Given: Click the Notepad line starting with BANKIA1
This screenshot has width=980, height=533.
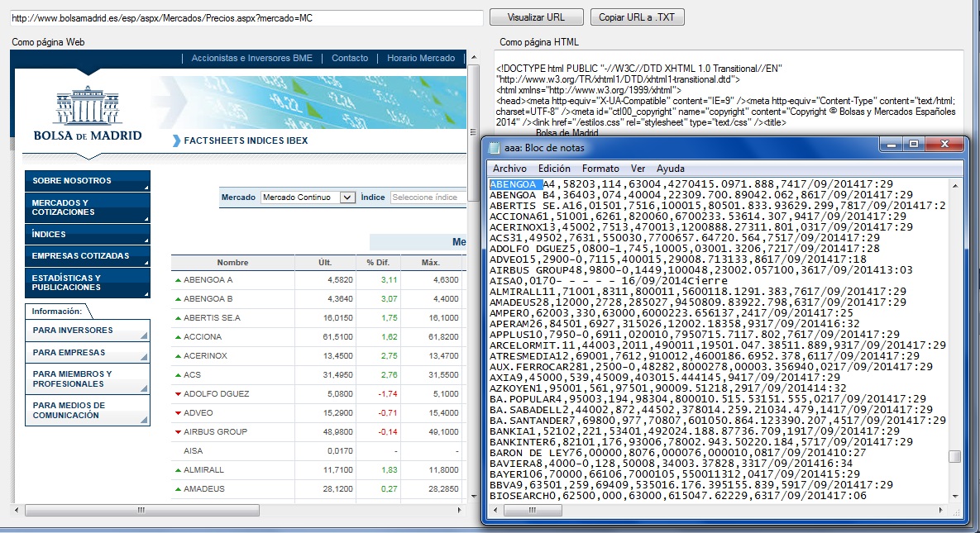Looking at the screenshot, I should pyautogui.click(x=695, y=431).
